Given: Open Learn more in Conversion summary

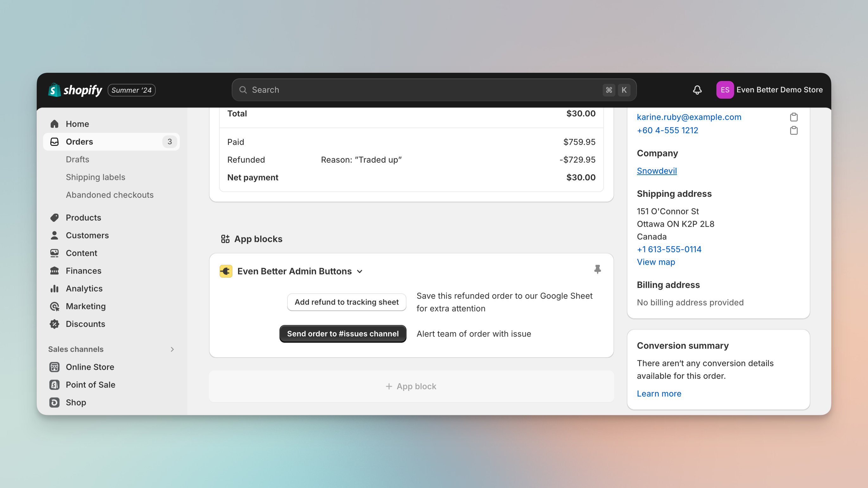Looking at the screenshot, I should [x=659, y=394].
